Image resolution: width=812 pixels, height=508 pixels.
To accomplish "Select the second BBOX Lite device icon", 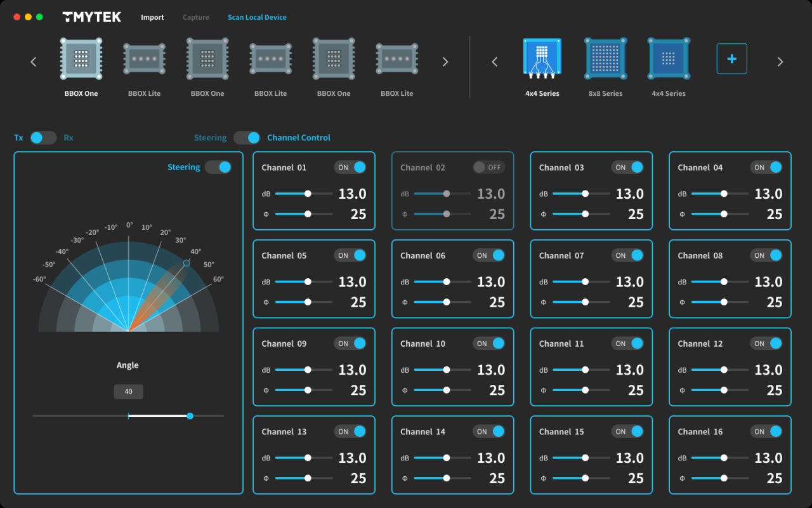I will pos(271,60).
